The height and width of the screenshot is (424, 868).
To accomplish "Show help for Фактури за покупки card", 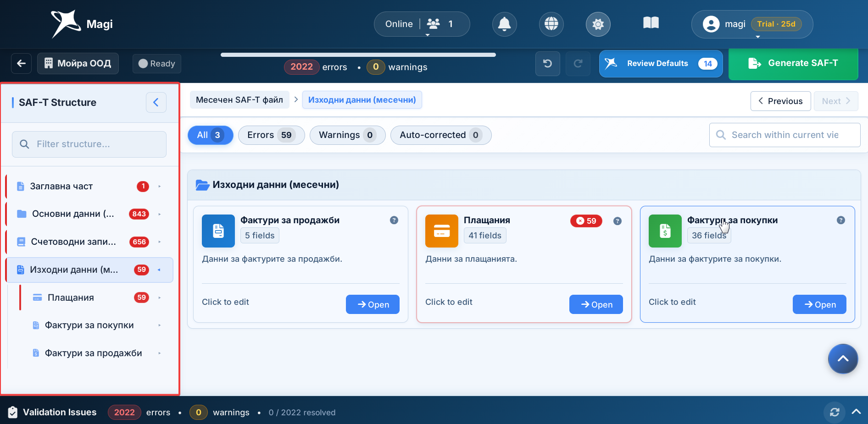I will (841, 220).
